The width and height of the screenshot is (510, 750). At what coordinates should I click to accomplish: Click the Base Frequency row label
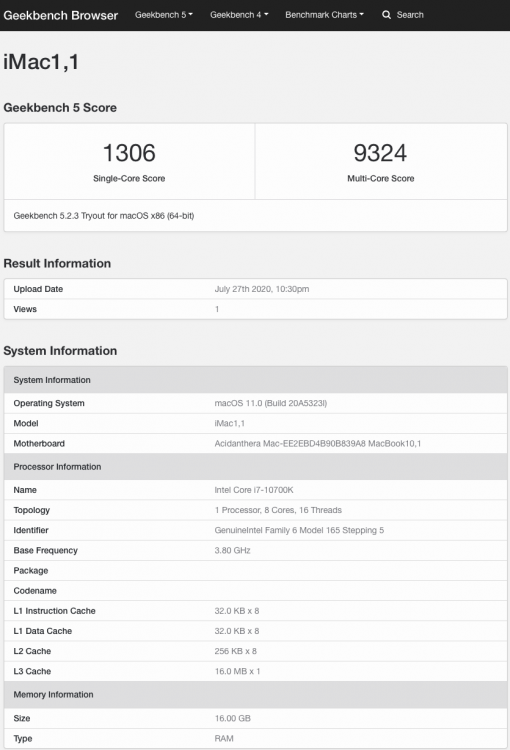tap(45, 551)
